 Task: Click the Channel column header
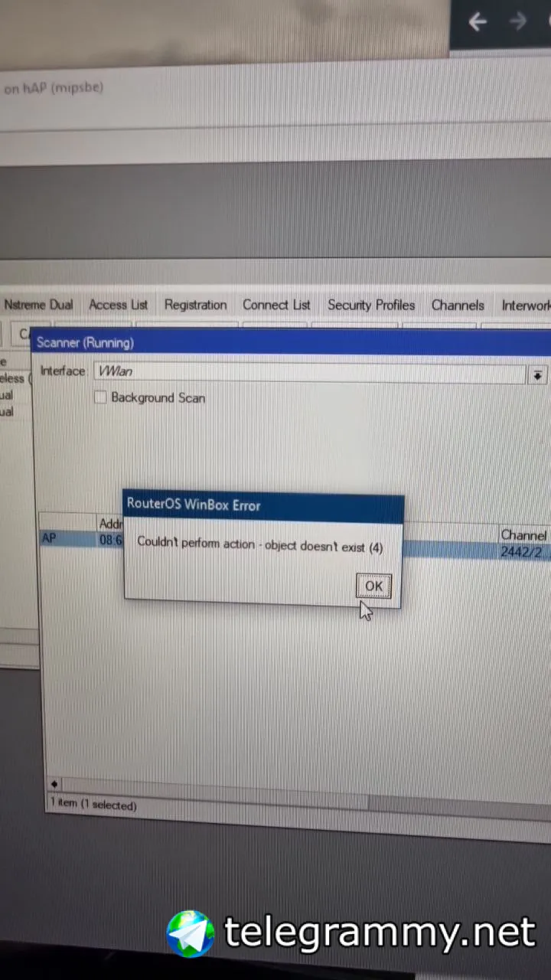point(523,535)
